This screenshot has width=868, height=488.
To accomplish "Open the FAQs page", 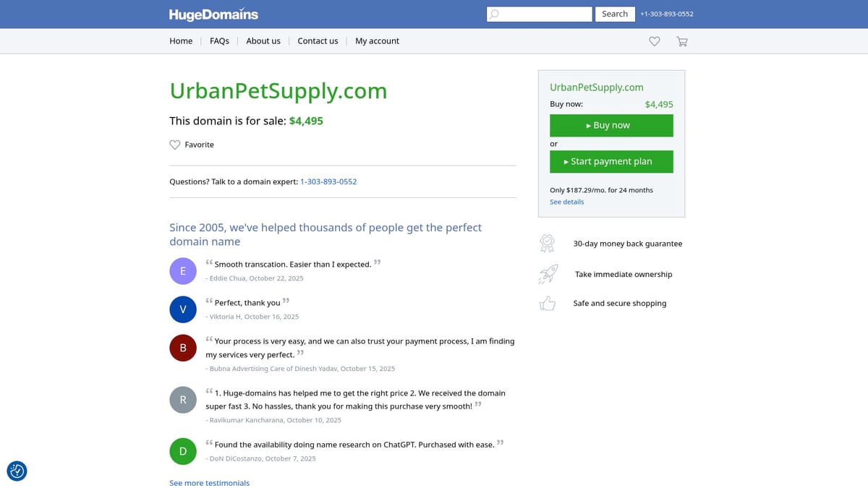I will pos(219,40).
